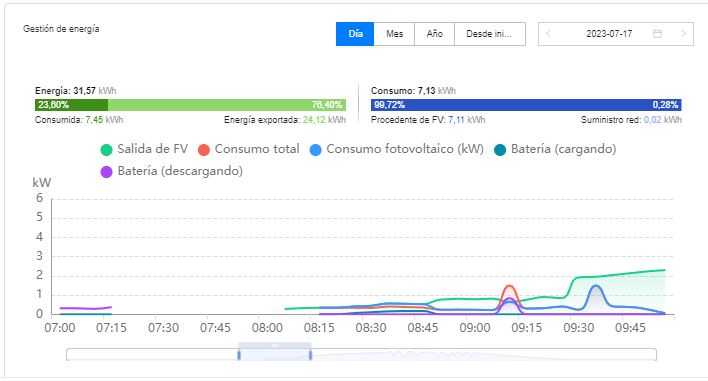
Task: Click the light green 76,40% exported bar
Action: pos(227,105)
